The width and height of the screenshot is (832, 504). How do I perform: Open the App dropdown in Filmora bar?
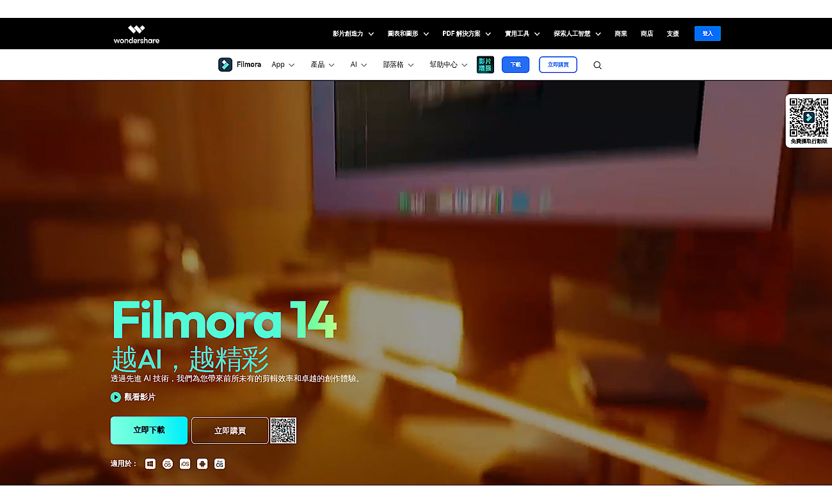click(x=283, y=65)
